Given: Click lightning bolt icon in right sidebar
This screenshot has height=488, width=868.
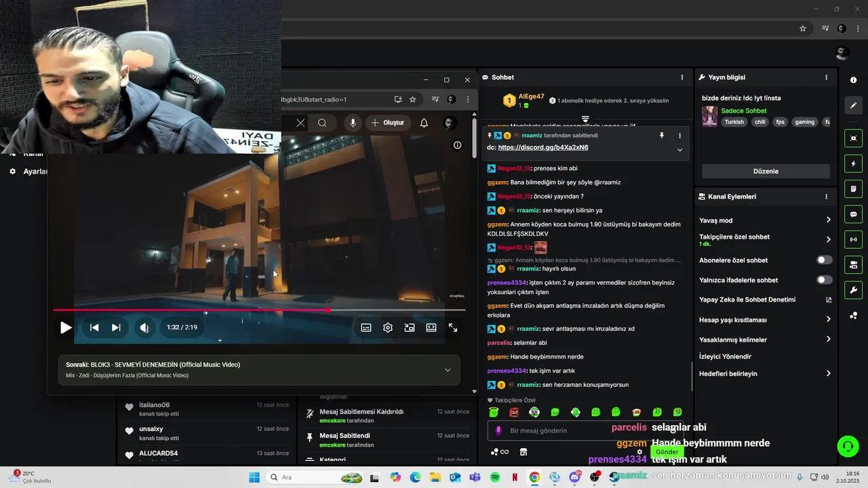Looking at the screenshot, I should click(x=853, y=163).
